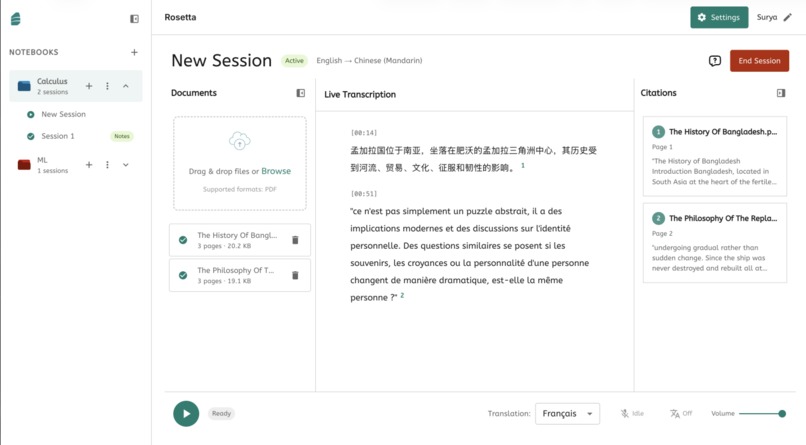This screenshot has width=806, height=445.
Task: Click the Active status badge
Action: [294, 61]
